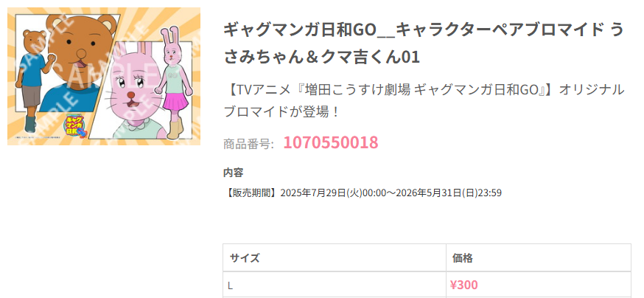Click the TVアニメ description paragraph

424,100
